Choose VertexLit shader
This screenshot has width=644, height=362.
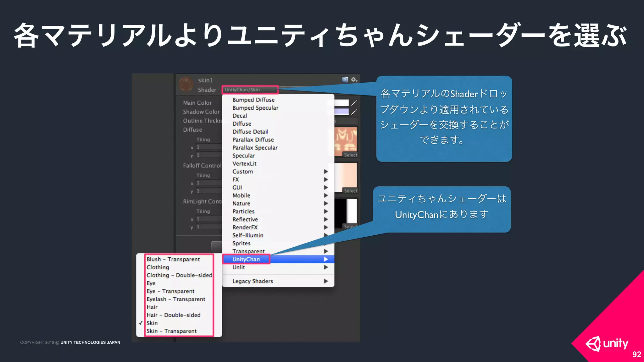[278, 163]
